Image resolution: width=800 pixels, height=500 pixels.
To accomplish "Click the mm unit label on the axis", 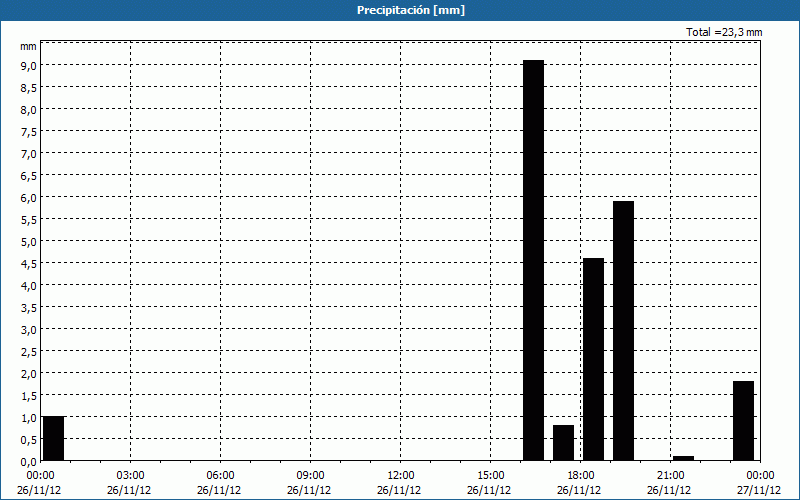I will pos(29,46).
